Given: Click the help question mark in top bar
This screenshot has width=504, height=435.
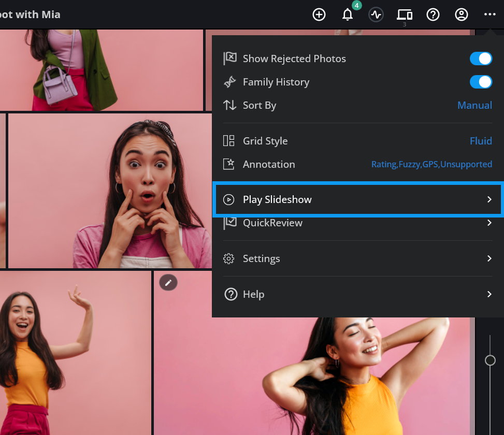Looking at the screenshot, I should (433, 15).
